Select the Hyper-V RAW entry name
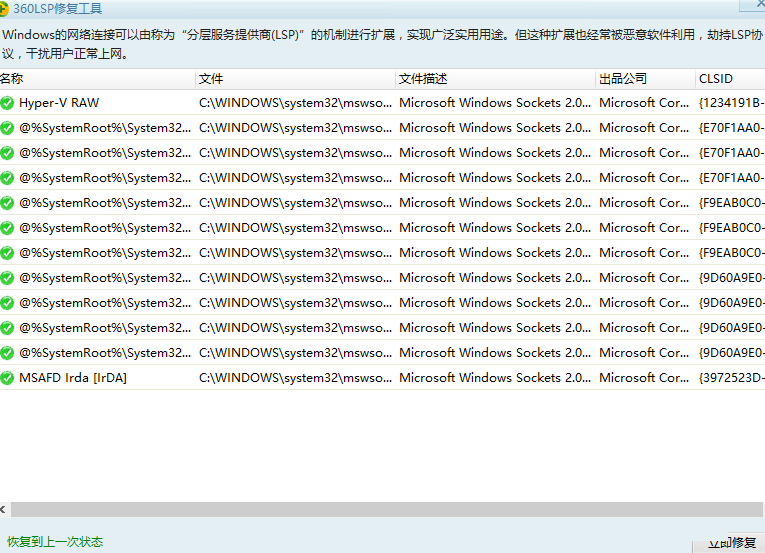 tap(59, 103)
